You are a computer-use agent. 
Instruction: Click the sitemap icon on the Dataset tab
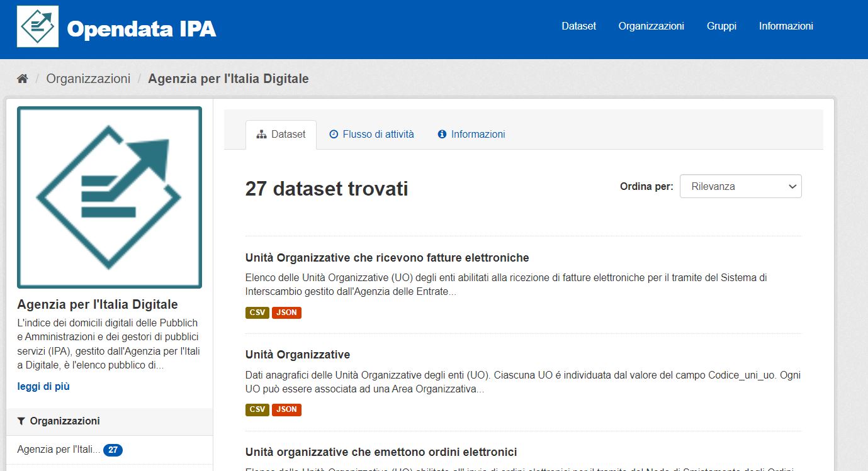[x=262, y=134]
